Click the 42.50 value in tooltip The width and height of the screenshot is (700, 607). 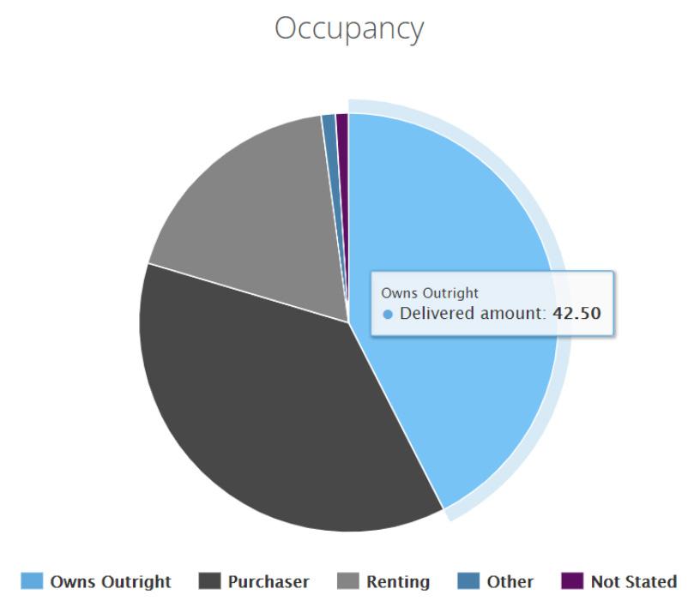pos(576,313)
